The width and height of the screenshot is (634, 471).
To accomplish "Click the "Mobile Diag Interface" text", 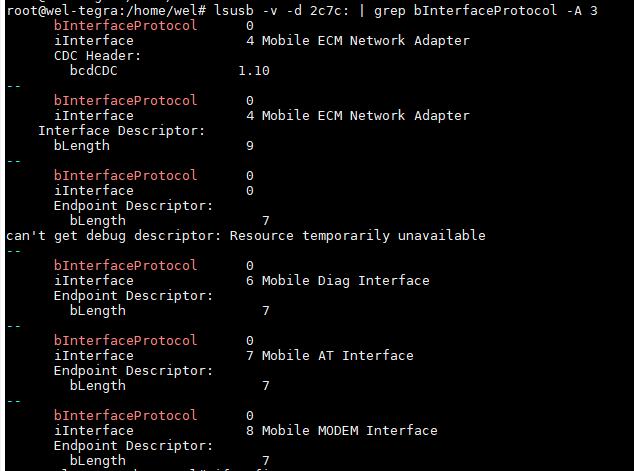I will (345, 281).
